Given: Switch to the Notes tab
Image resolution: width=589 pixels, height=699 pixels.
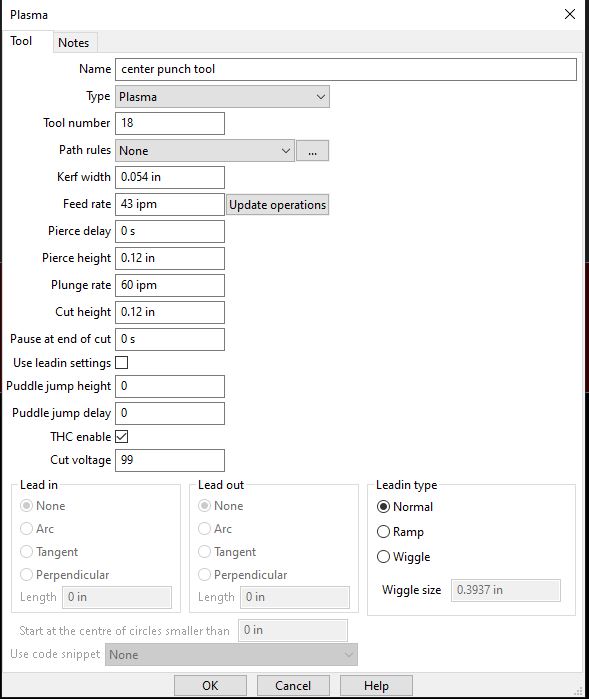Looking at the screenshot, I should pos(74,43).
